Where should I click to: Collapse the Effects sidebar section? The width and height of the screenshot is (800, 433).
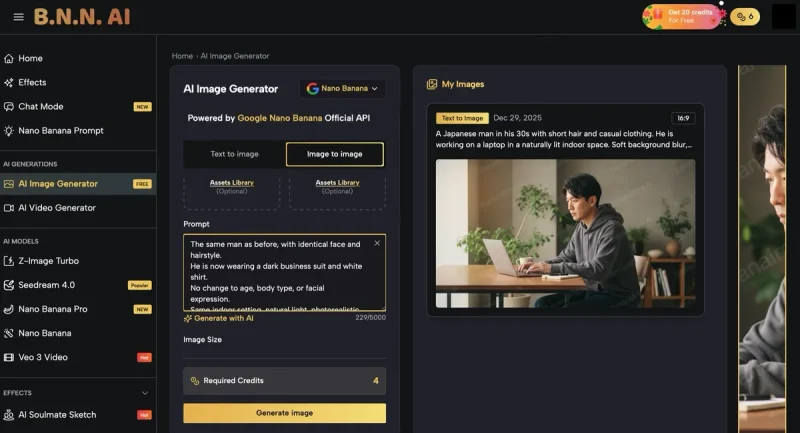click(145, 393)
